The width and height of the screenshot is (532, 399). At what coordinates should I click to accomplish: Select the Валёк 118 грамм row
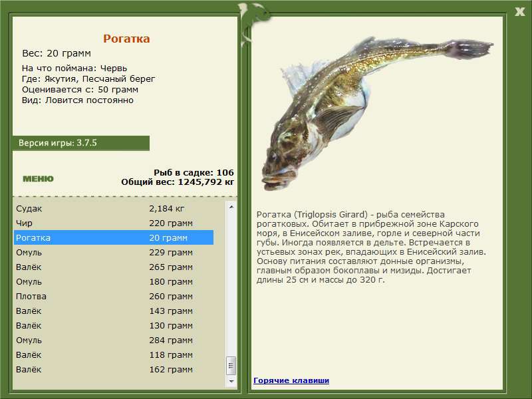(114, 354)
